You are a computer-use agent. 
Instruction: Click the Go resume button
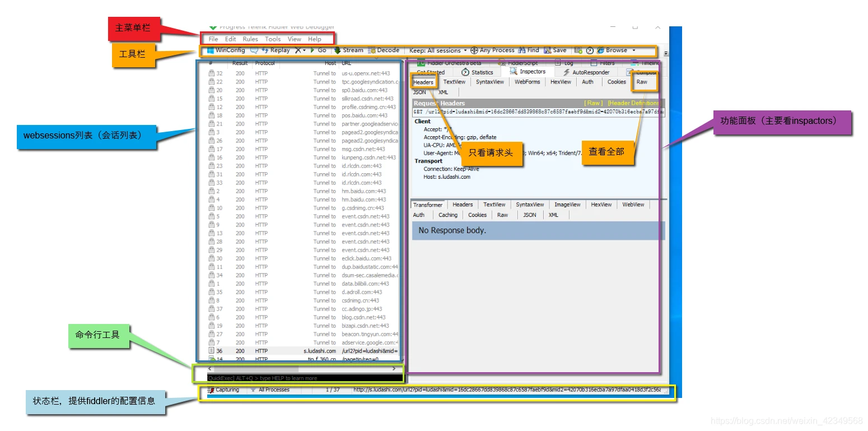point(318,50)
